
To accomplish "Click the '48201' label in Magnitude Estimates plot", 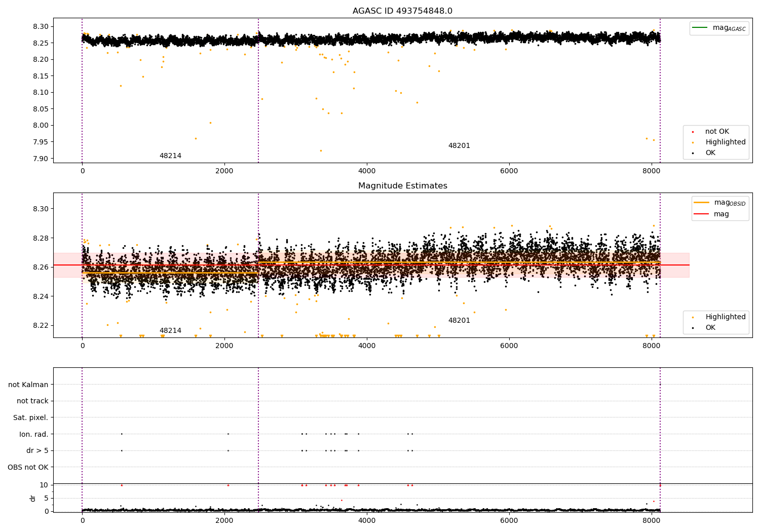I will coord(459,321).
